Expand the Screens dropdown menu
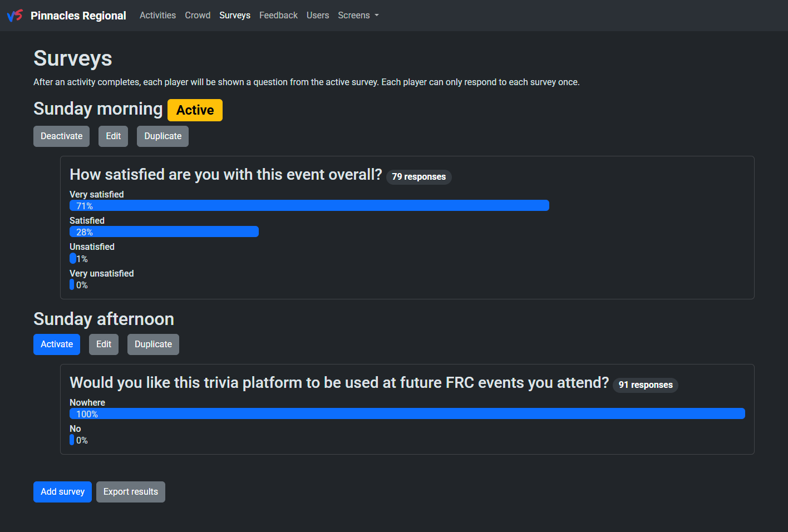Viewport: 788px width, 532px height. click(x=358, y=16)
